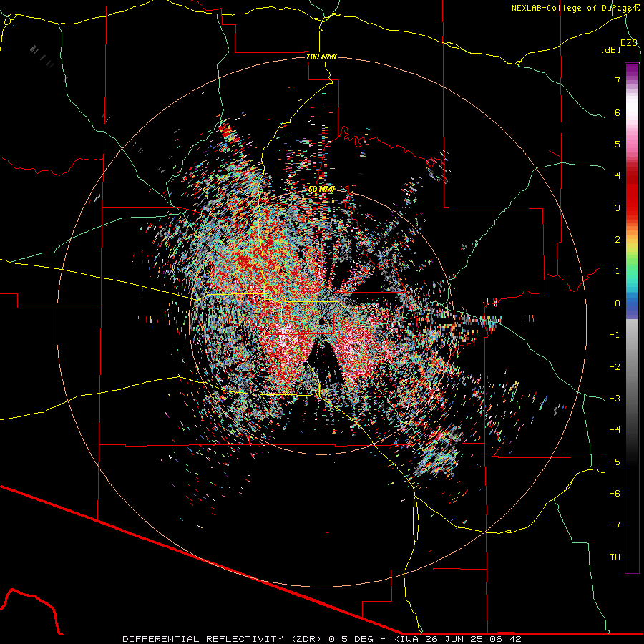Click the 3 value on the color scale

click(618, 208)
